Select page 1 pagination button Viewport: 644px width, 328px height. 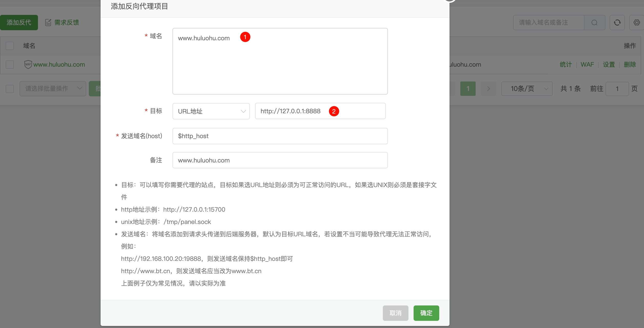[468, 89]
